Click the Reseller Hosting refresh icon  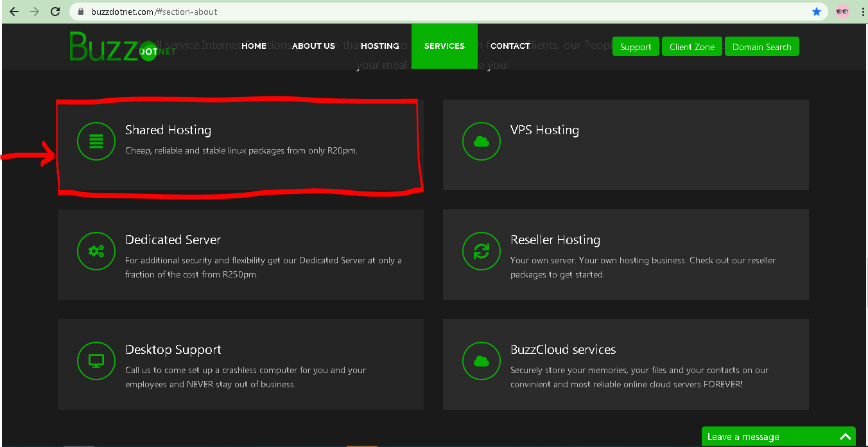[x=482, y=251]
